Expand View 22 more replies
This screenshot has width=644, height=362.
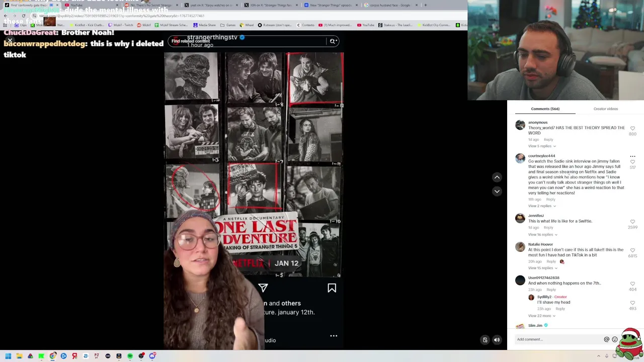[x=542, y=316]
